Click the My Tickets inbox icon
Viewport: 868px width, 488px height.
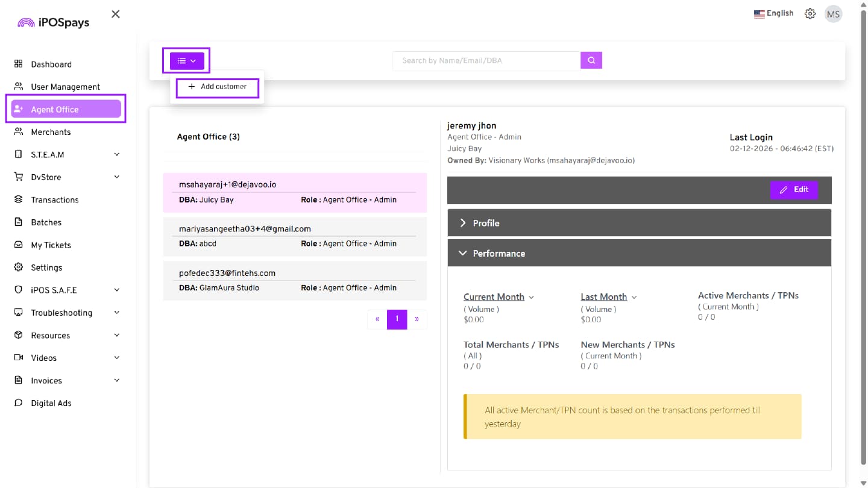click(x=18, y=245)
